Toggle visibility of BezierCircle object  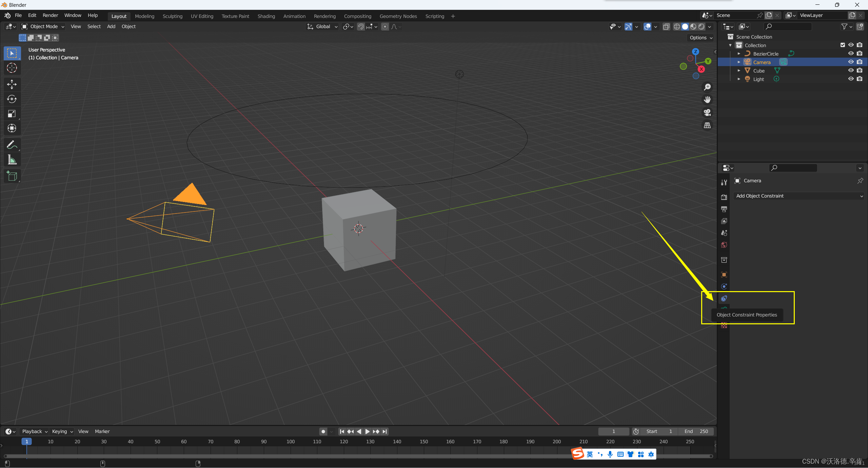(x=851, y=53)
